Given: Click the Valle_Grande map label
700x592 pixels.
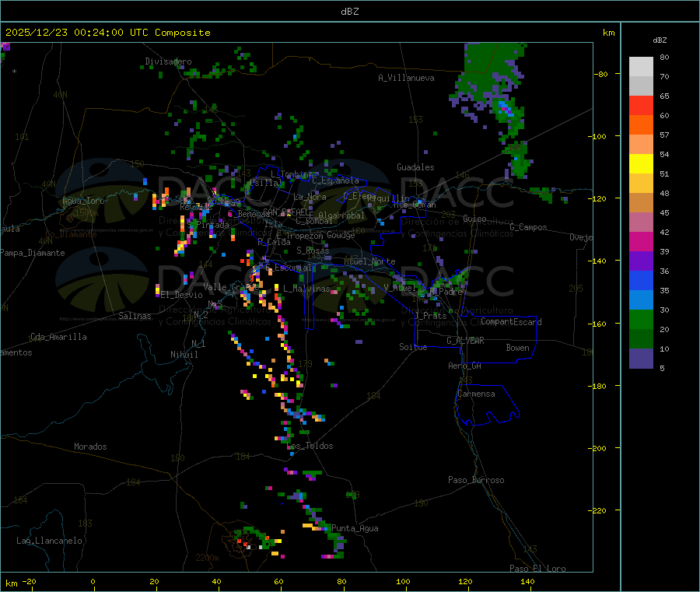Looking at the screenshot, I should click(230, 286).
